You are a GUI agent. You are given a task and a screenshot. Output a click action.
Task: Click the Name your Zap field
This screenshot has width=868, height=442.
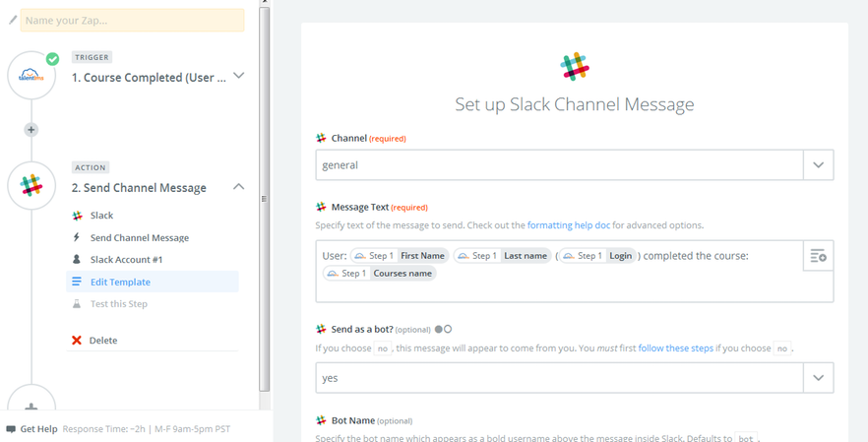coord(132,20)
